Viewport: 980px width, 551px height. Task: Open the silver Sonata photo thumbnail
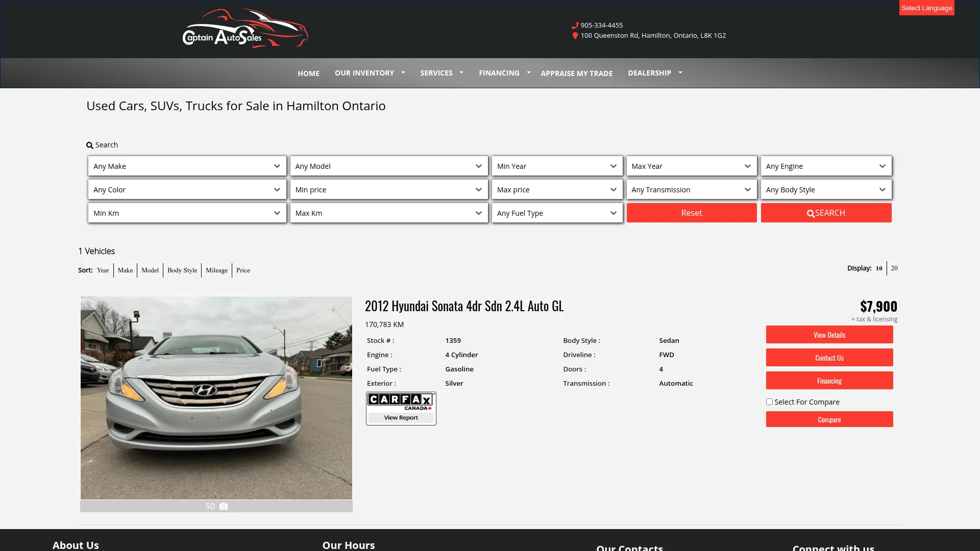click(216, 398)
